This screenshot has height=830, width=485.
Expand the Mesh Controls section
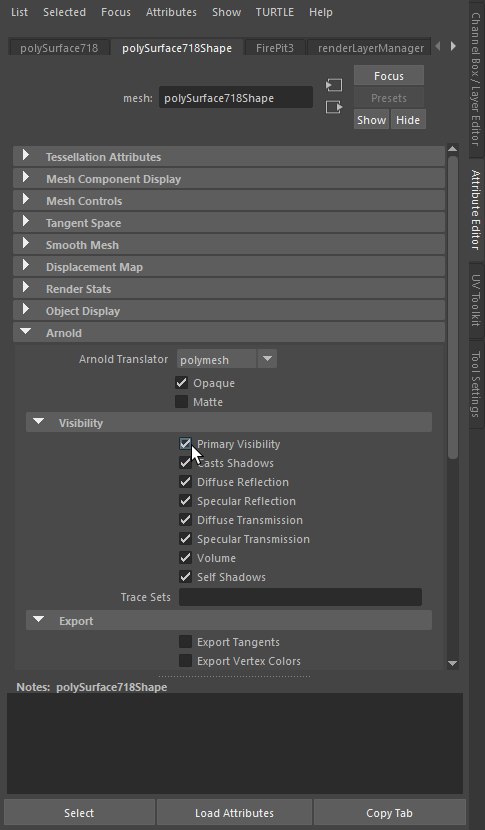(229, 201)
